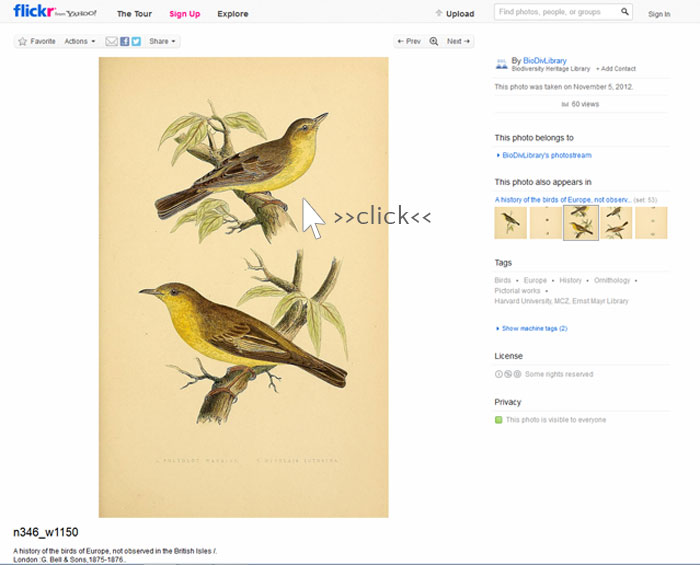Share the photo on Twitter
Image resolution: width=700 pixels, height=565 pixels.
136,42
